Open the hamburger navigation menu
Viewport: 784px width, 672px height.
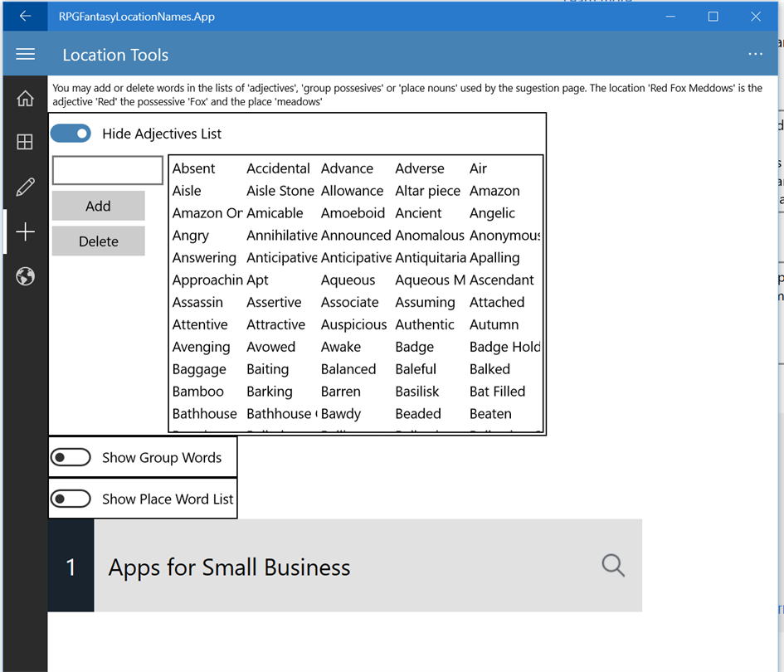click(x=25, y=54)
